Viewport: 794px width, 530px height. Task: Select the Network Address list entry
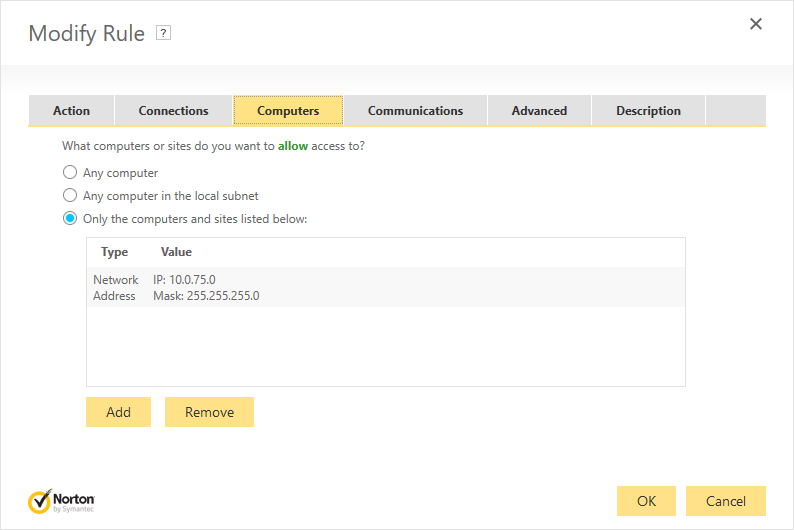click(386, 287)
